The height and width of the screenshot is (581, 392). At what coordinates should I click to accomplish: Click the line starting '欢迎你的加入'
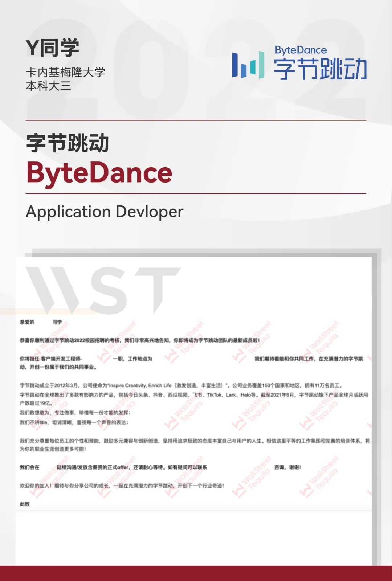[122, 486]
